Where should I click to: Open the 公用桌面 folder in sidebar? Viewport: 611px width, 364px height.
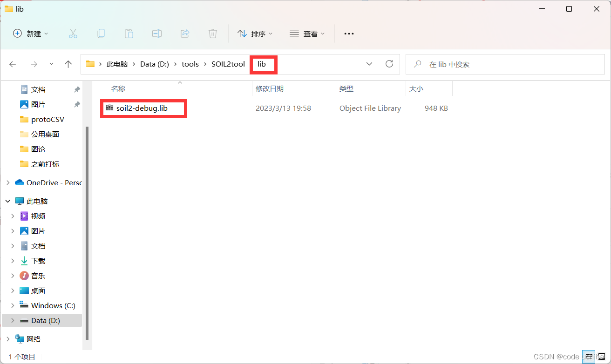45,134
